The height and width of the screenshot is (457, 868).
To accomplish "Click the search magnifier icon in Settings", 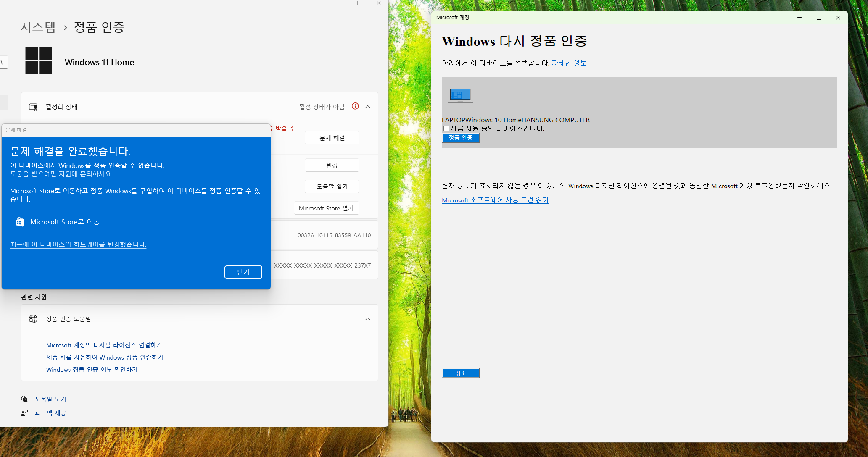I will (x=2, y=62).
